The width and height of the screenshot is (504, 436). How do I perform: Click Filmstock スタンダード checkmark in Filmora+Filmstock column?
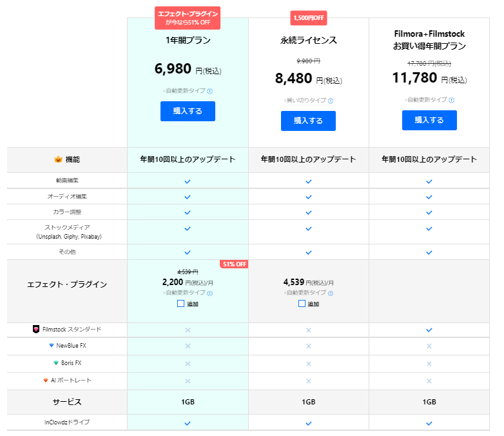click(x=429, y=330)
